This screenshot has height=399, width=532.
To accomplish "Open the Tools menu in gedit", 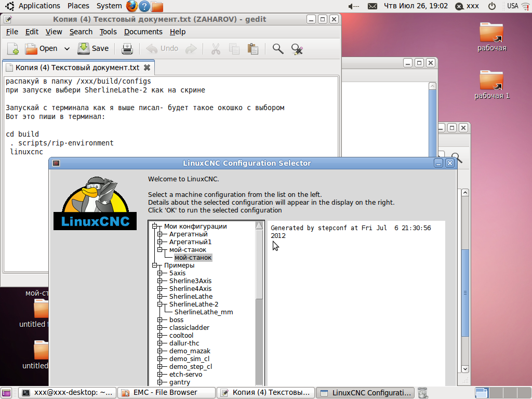I will click(108, 32).
